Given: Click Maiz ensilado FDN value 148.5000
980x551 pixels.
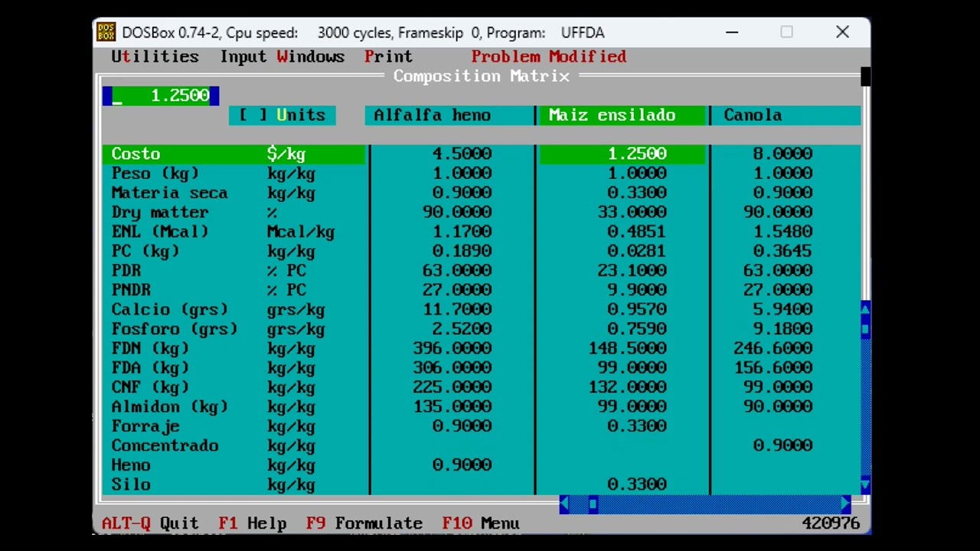Looking at the screenshot, I should [x=627, y=348].
